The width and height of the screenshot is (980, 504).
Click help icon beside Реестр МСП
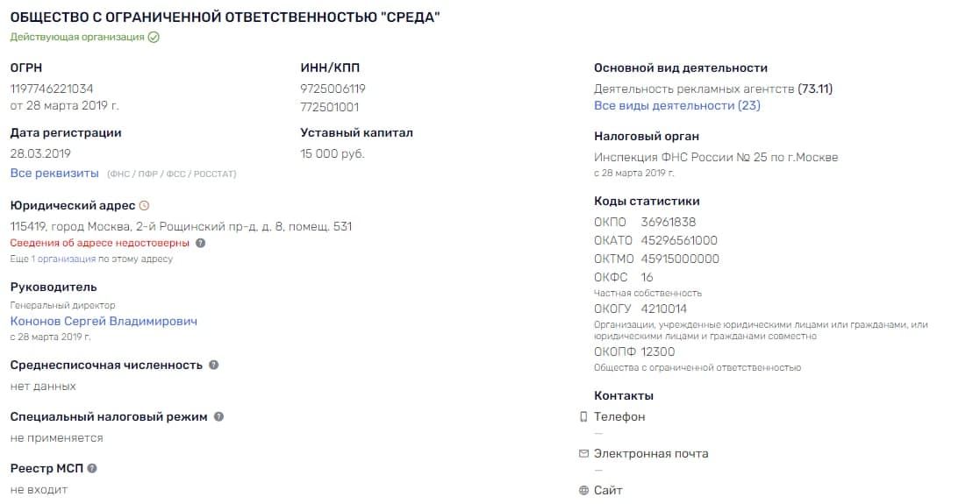92,468
